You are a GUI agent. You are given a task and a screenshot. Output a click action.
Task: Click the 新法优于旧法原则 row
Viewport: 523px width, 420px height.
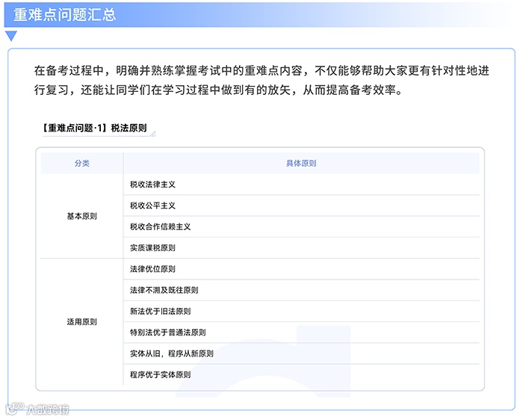tap(301, 311)
